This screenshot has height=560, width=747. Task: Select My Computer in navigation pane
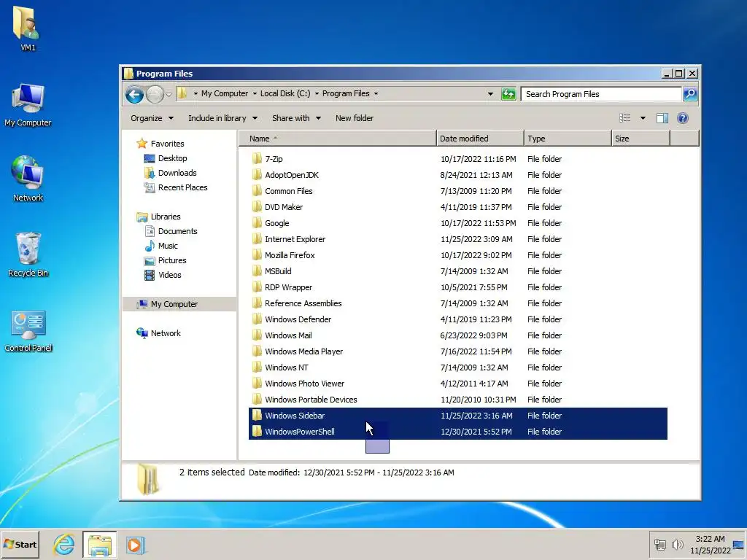coord(174,304)
